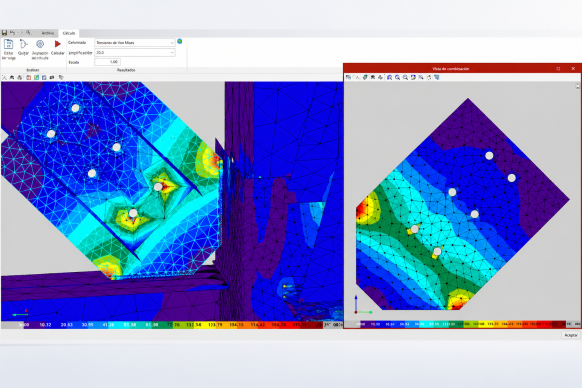The height and width of the screenshot is (388, 582).
Task: Click the Aceptar button
Action: 571,335
